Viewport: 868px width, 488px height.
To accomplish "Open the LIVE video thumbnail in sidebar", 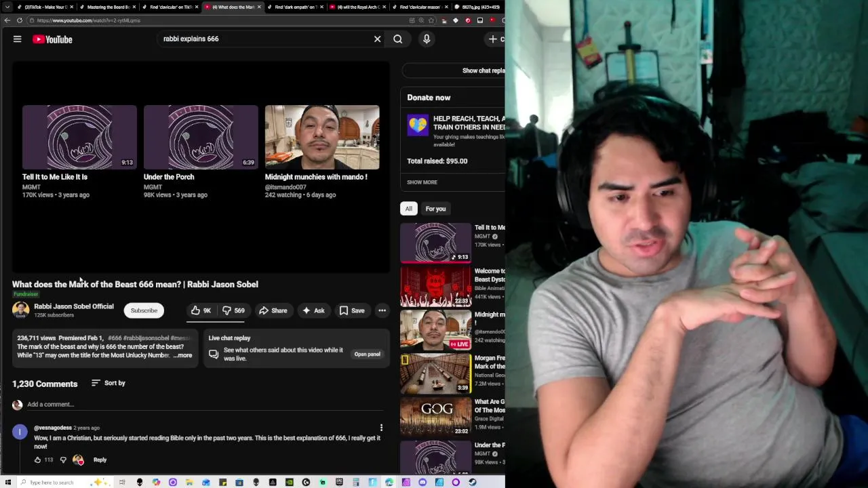I will 435,330.
